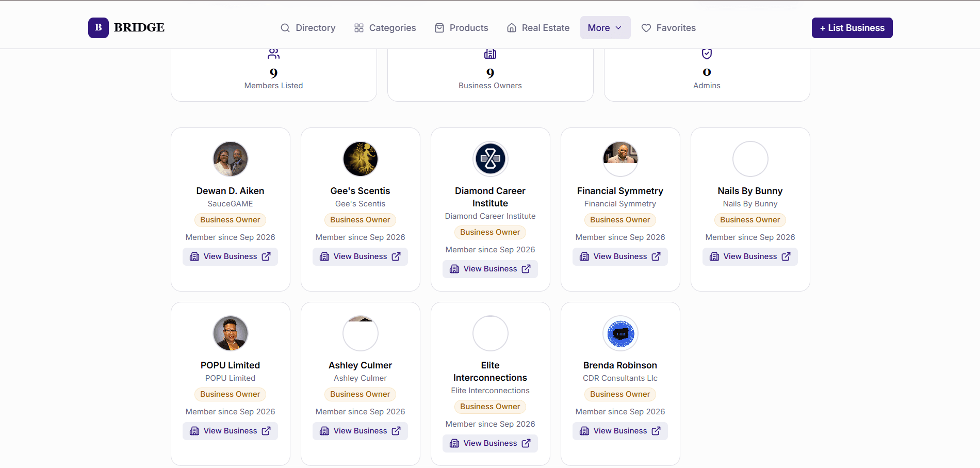Select the Ashley Culmer name heading
The image size is (980, 468).
(360, 365)
